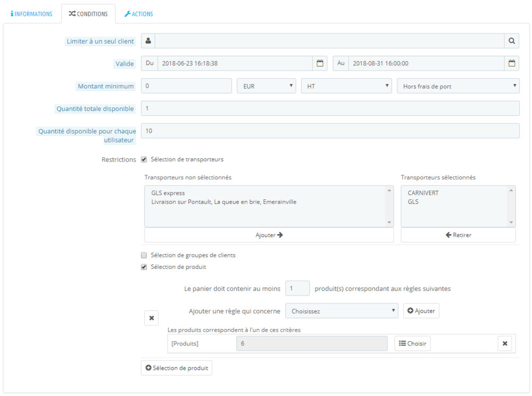
Task: Toggle Sélection de produit checkbox
Action: point(144,267)
